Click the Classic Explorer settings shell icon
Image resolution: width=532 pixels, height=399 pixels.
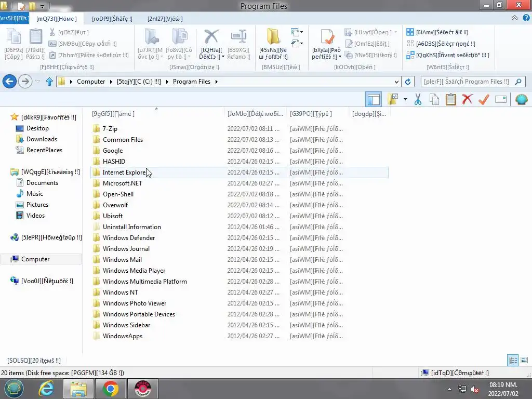point(522,99)
